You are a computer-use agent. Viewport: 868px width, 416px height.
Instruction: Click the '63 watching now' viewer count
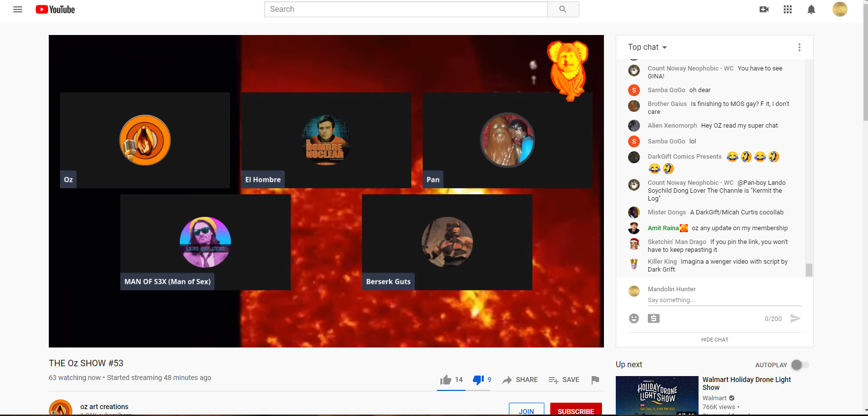[75, 378]
